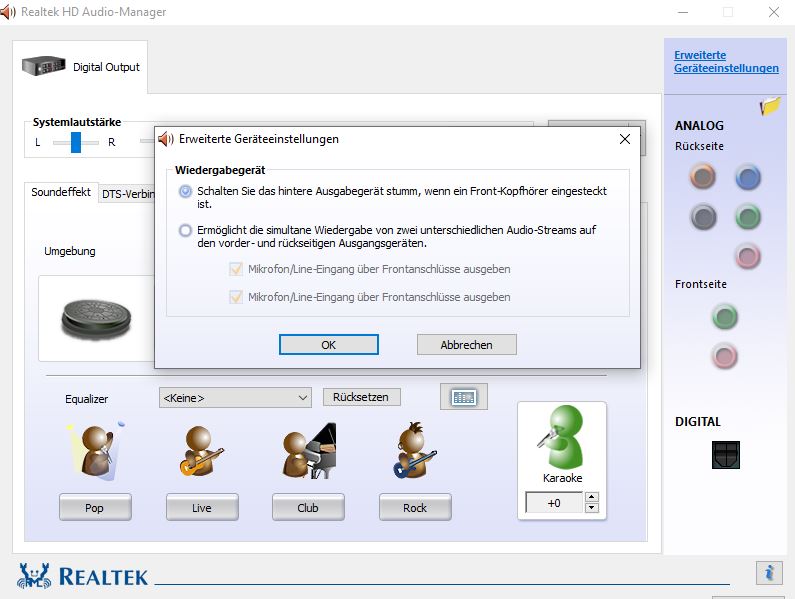This screenshot has width=795, height=599.
Task: Click the DIGITAL heading
Action: coord(698,422)
